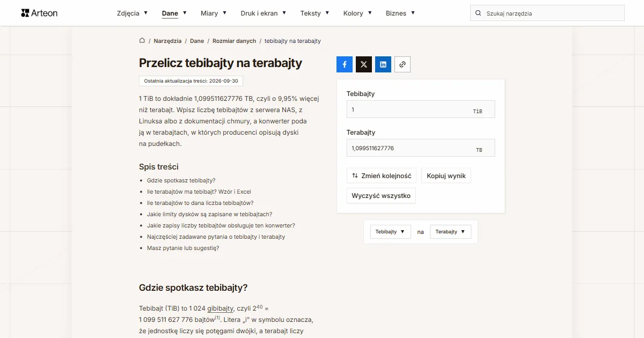The height and width of the screenshot is (338, 644).
Task: Share the page on X
Action: (x=364, y=64)
